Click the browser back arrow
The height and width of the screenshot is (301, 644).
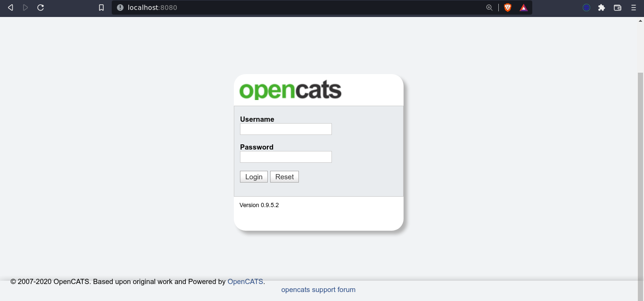10,8
